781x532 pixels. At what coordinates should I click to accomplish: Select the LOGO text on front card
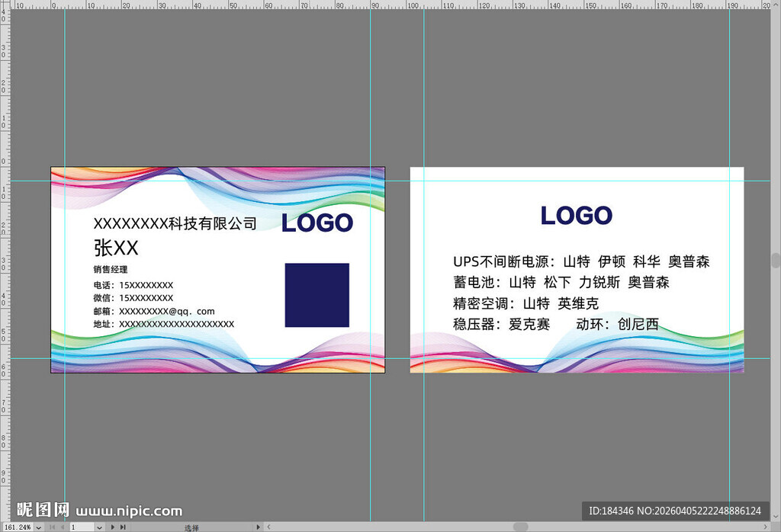317,223
